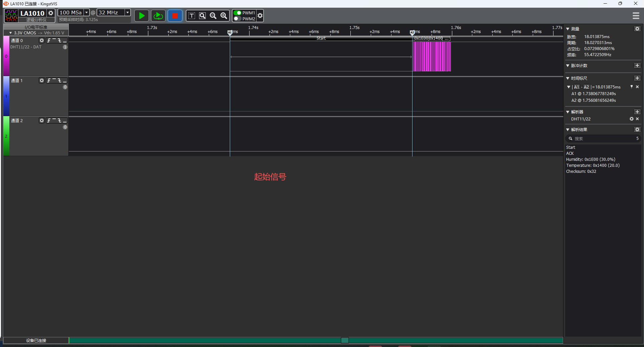Click the horizontal timeline scrollbar thumb
Screen dimensions: 644x347
point(345,340)
